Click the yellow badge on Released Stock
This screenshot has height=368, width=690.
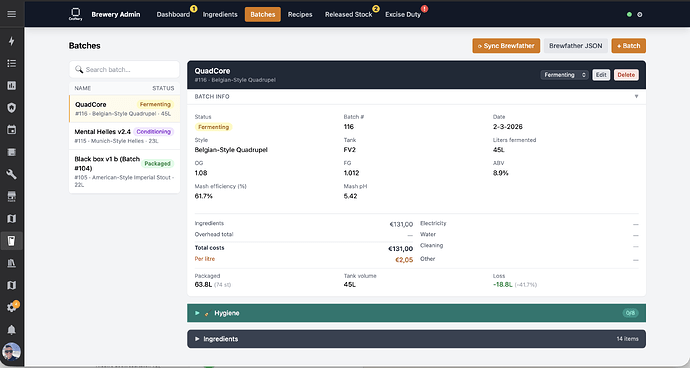[376, 8]
